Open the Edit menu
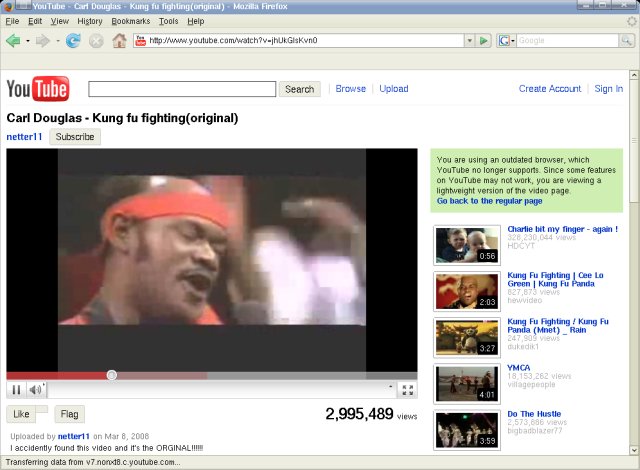The height and width of the screenshot is (470, 640). pos(35,21)
